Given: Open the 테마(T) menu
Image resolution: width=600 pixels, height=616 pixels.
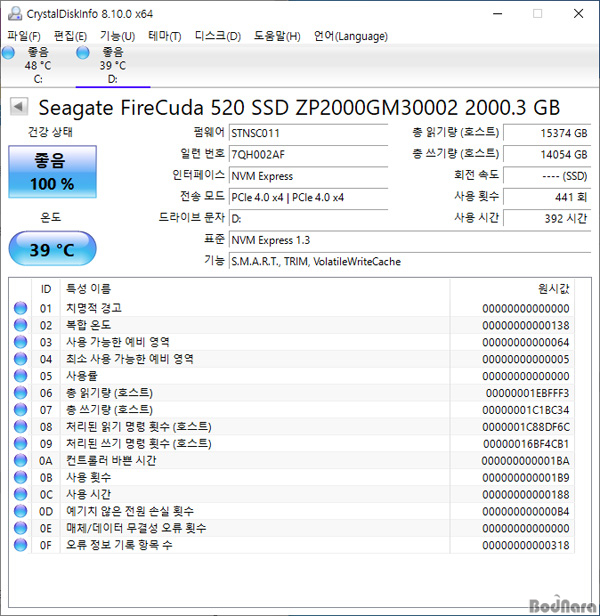Looking at the screenshot, I should 165,36.
